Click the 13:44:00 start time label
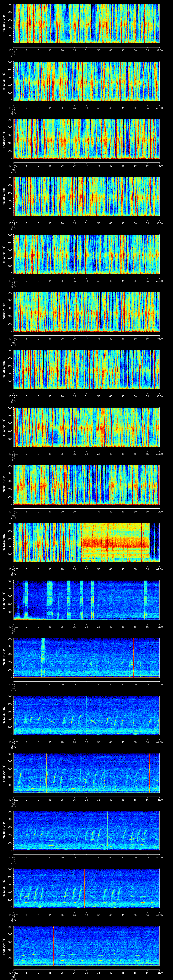 [14, 799]
